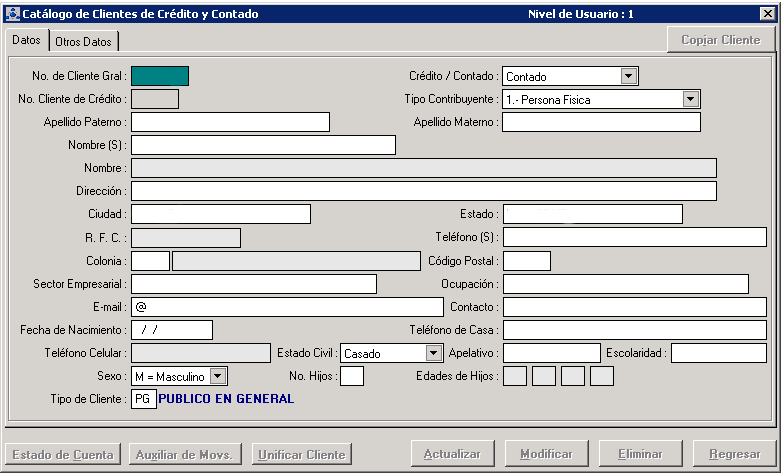Open the Estado Civil dropdown

pyautogui.click(x=433, y=353)
